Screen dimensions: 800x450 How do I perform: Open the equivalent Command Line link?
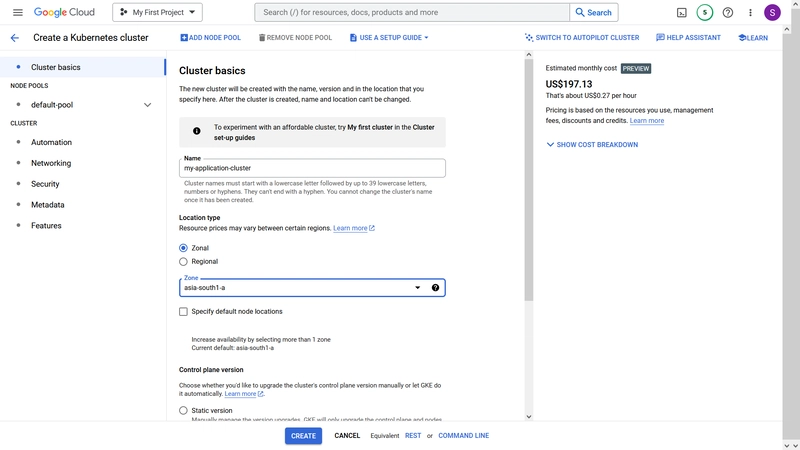pos(463,436)
